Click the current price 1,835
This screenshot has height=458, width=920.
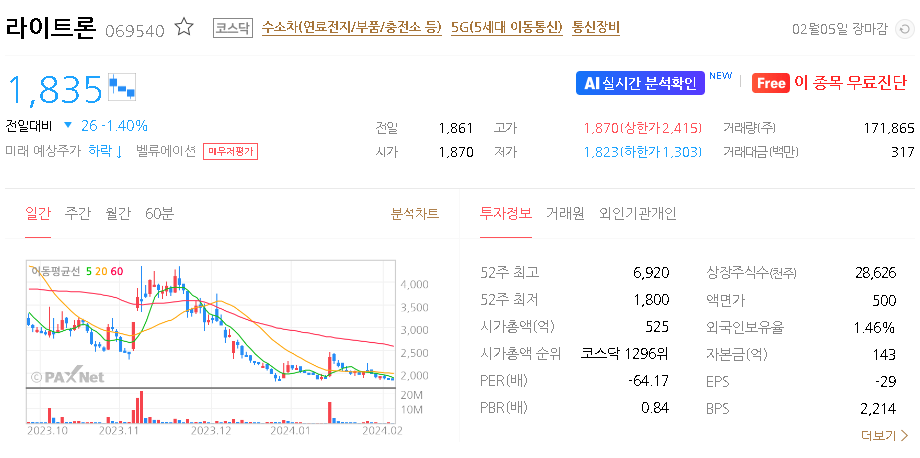55,89
